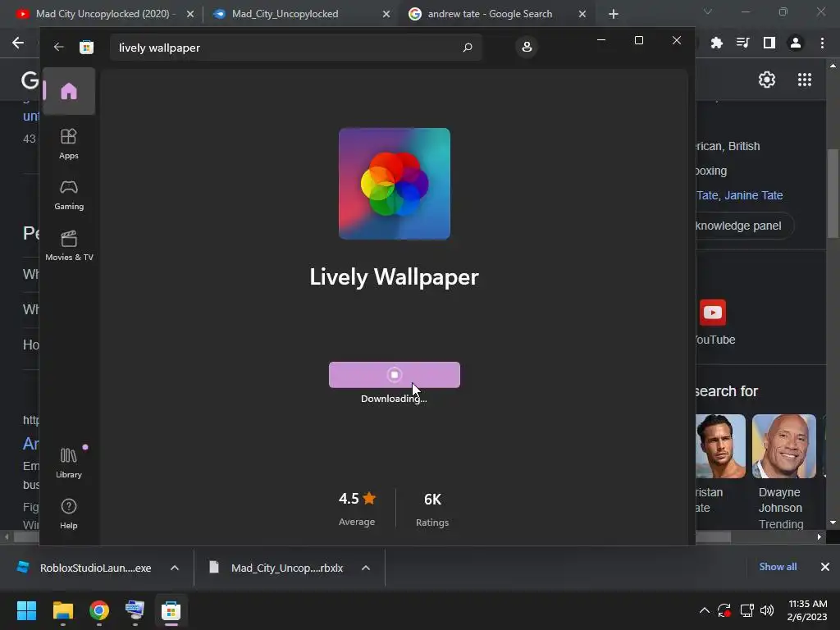Switch to andrew tate Google Search tab
840x630 pixels.
[x=489, y=14]
